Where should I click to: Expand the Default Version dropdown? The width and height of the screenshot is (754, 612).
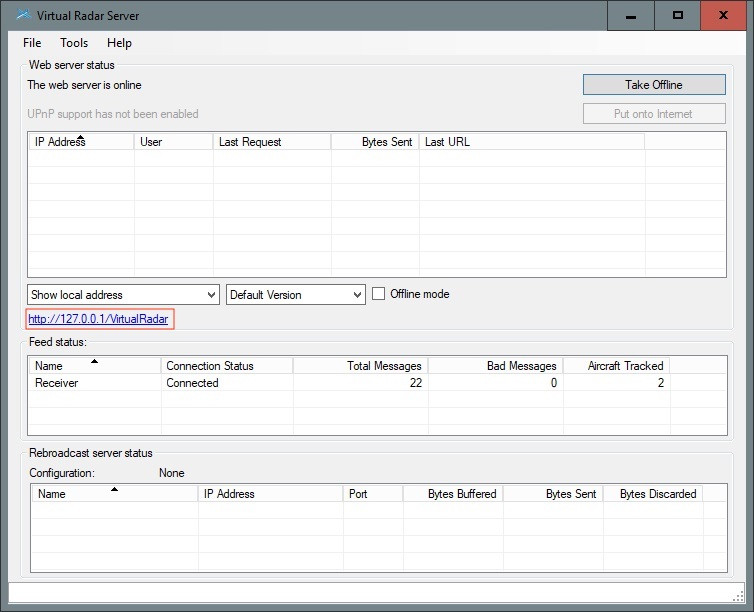[296, 295]
